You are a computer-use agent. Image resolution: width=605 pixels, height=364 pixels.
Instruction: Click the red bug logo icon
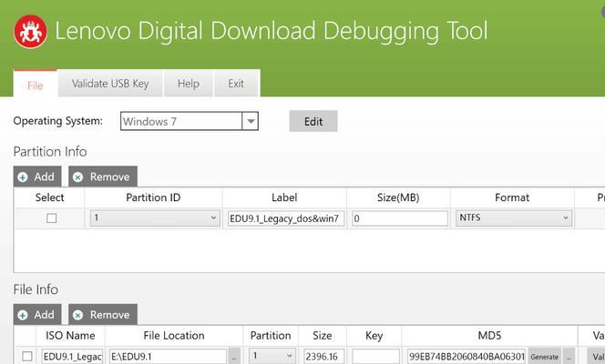30,32
